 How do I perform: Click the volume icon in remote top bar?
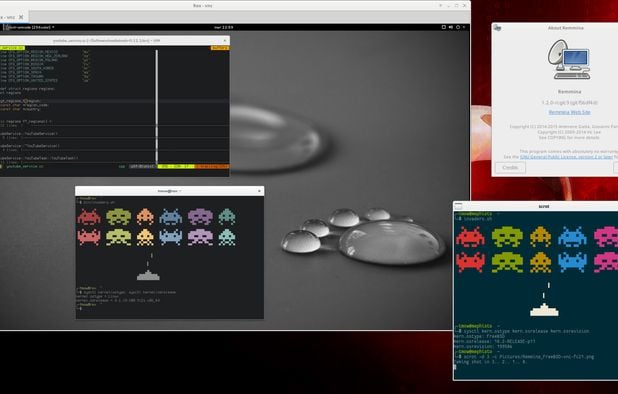450,27
